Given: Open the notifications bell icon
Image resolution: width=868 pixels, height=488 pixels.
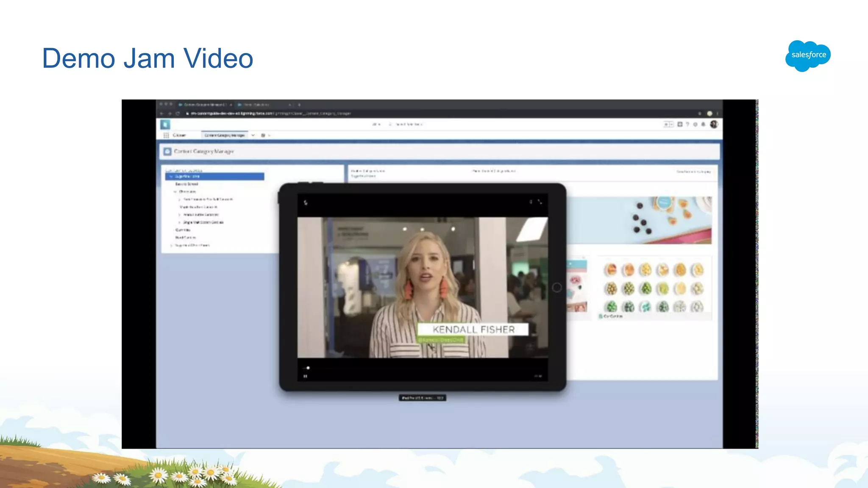Looking at the screenshot, I should [703, 124].
